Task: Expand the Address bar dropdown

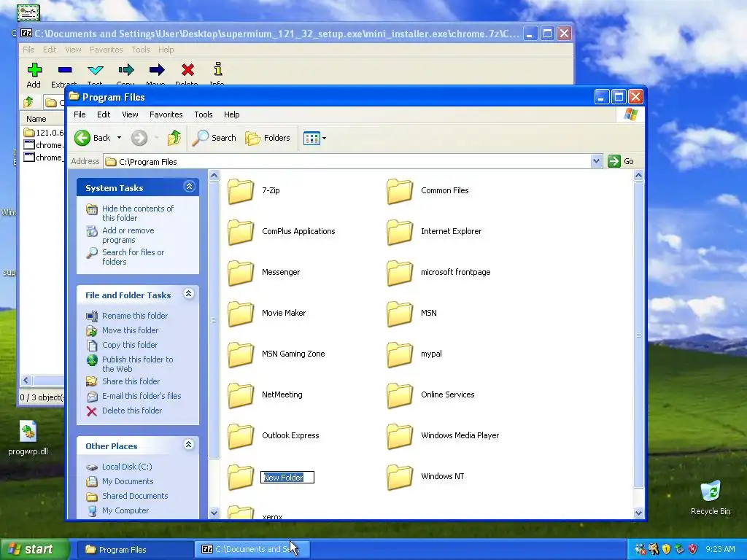Action: [596, 161]
